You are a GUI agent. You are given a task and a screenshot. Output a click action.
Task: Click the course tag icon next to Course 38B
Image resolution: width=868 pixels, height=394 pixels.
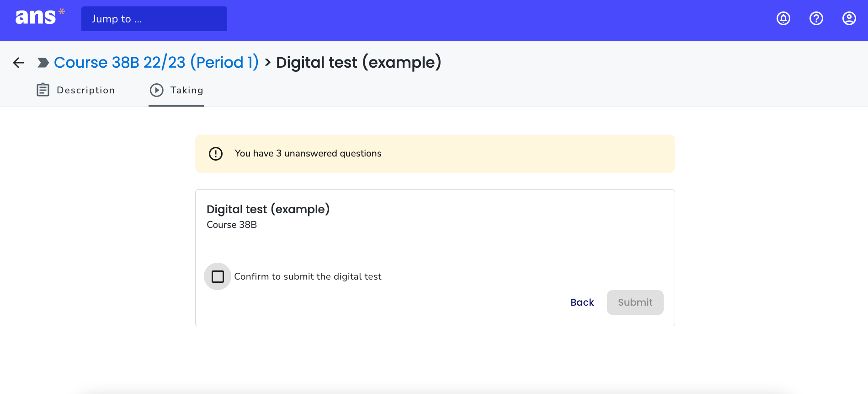(43, 63)
